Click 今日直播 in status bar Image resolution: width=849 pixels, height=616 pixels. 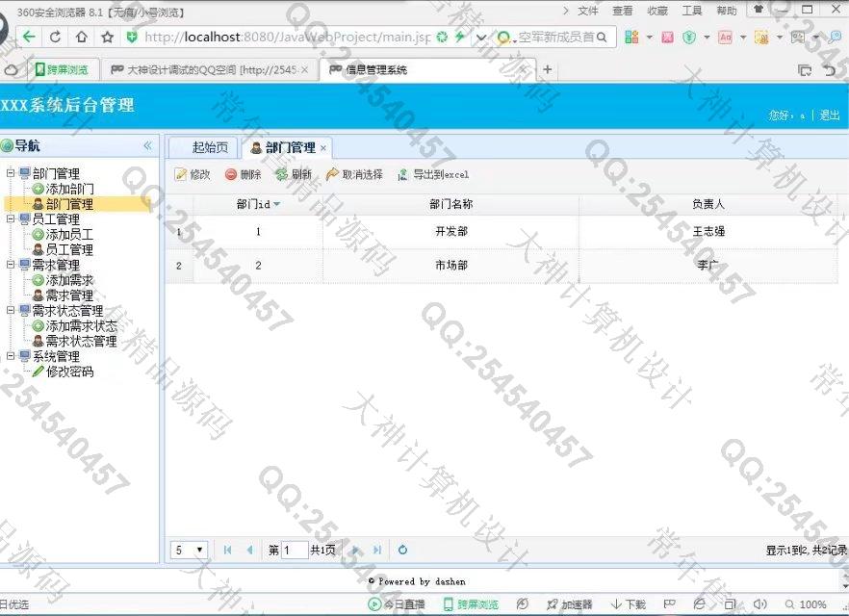click(397, 604)
